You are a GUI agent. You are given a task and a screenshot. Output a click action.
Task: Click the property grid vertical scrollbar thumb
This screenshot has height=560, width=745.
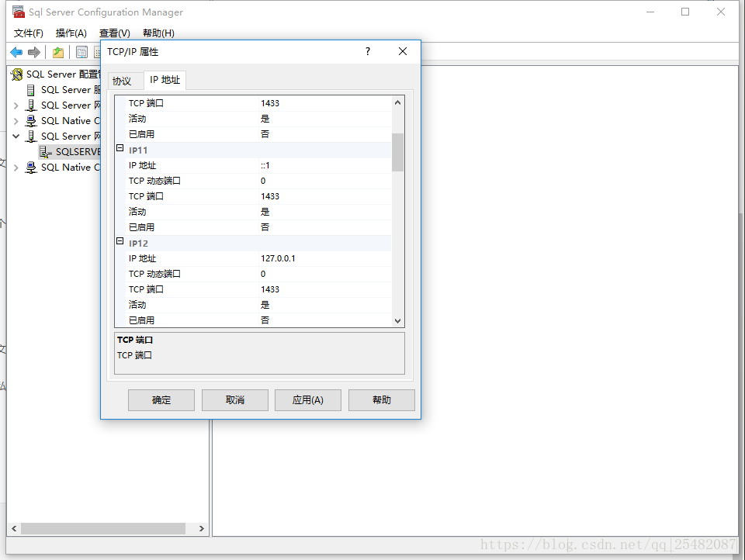tap(397, 152)
